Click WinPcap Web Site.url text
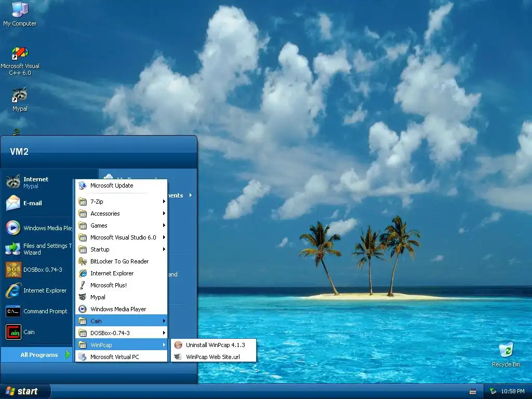 tap(212, 357)
